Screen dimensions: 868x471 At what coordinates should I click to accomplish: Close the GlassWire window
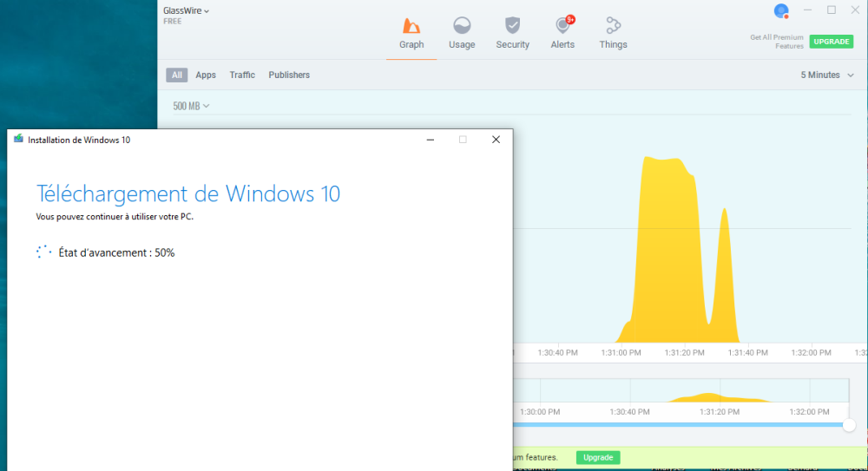pyautogui.click(x=855, y=10)
